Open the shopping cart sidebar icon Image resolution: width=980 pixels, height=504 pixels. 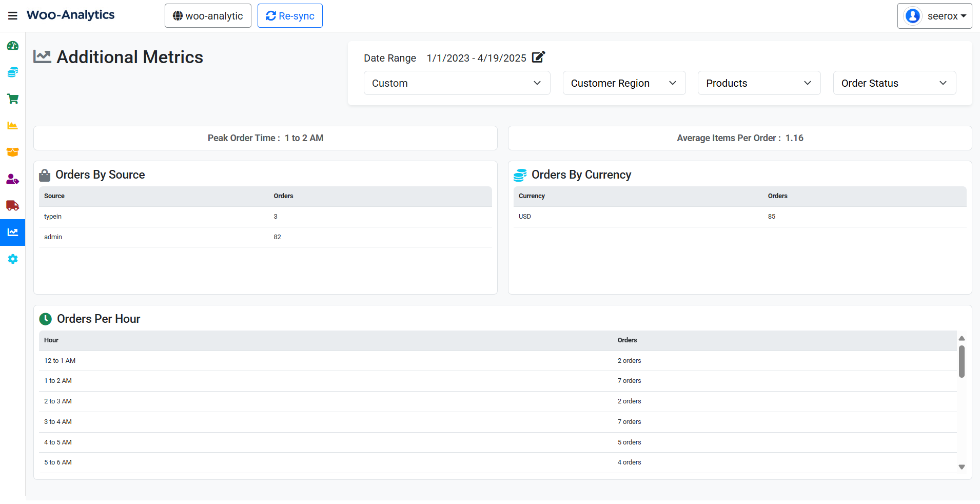[x=13, y=99]
